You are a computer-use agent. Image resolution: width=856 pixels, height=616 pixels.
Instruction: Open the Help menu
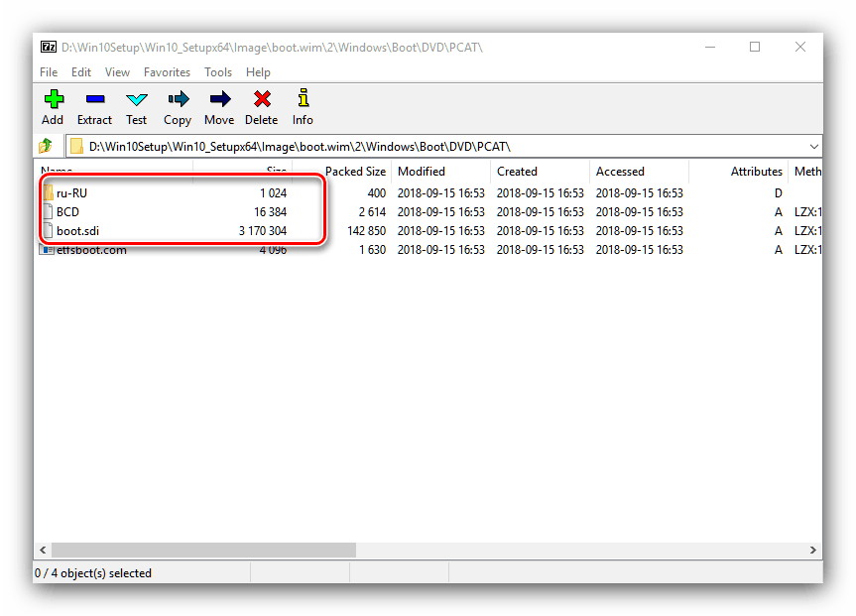[x=258, y=72]
